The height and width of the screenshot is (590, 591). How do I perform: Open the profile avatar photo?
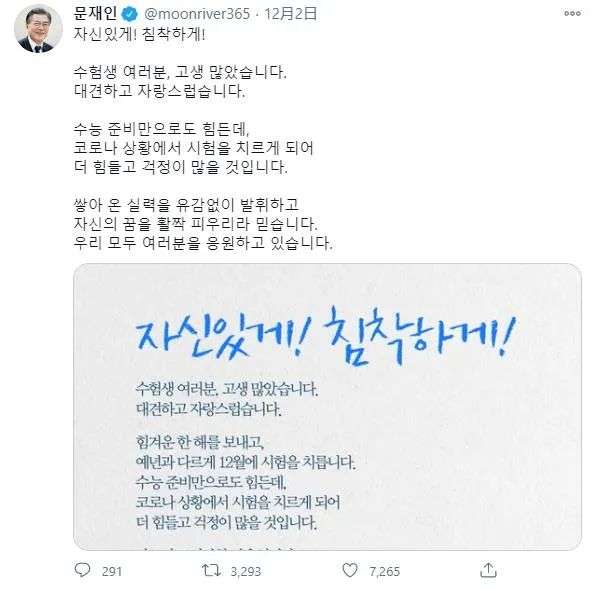coord(38,29)
